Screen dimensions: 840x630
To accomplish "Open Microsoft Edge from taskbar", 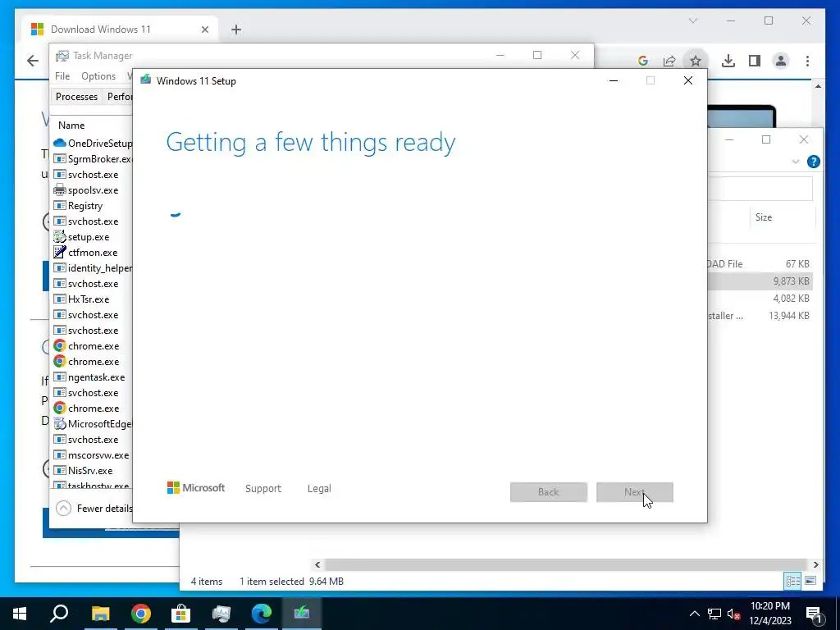I will (262, 614).
